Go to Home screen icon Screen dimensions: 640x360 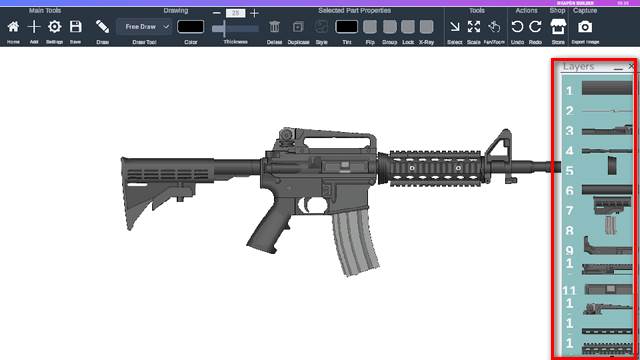click(x=13, y=27)
